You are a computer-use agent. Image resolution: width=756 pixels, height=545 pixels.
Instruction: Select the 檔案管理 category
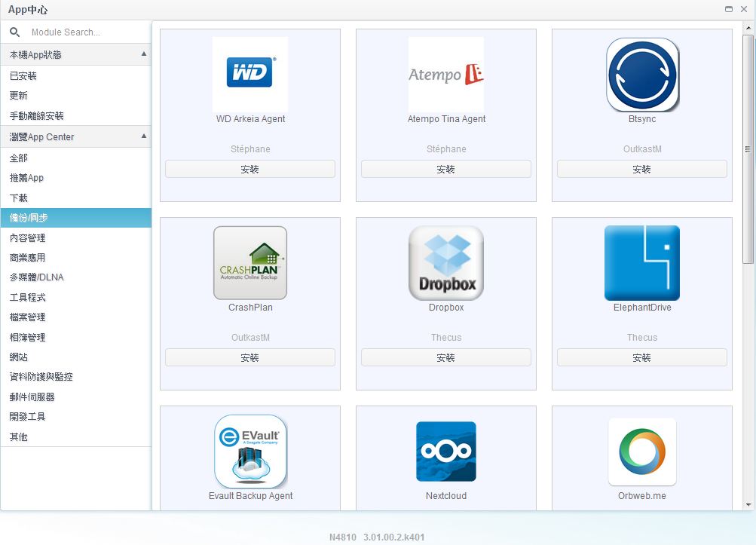tap(75, 317)
